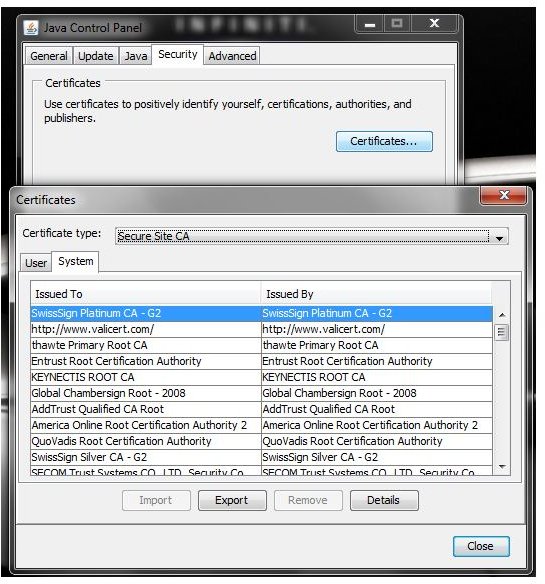
Task: Select SwissSign Silver CA - G2 in Issued To
Action: 146,457
